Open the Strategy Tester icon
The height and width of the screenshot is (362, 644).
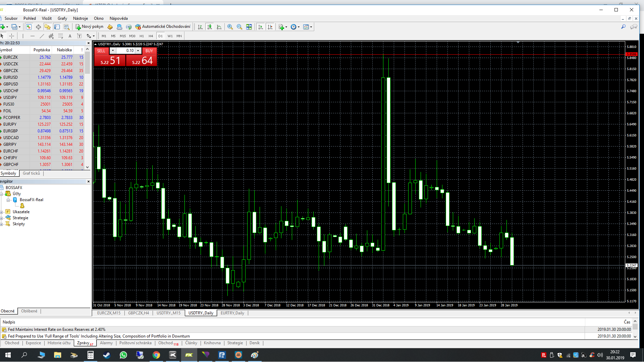click(x=66, y=27)
